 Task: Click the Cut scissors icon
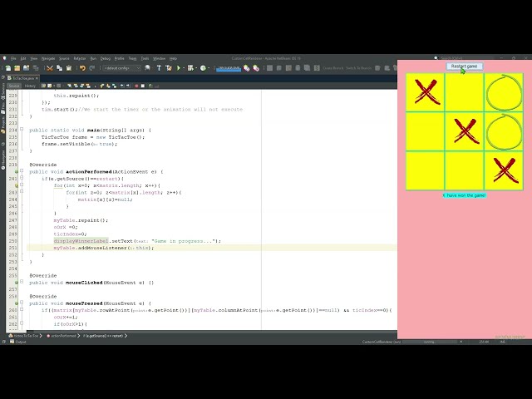click(50, 68)
